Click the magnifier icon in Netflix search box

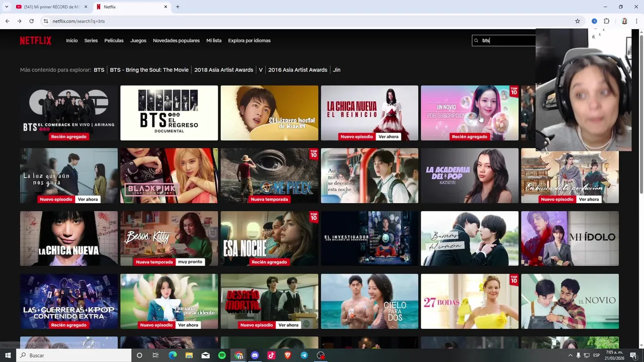[x=476, y=41]
